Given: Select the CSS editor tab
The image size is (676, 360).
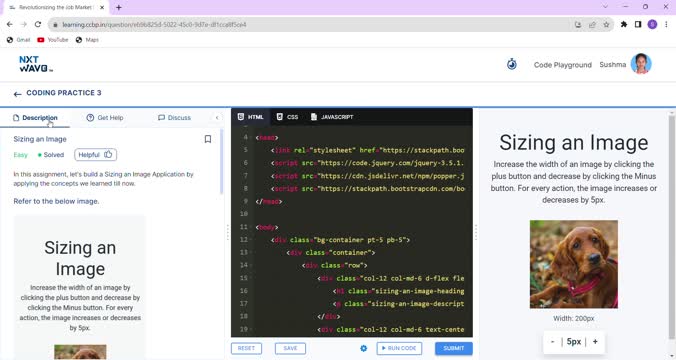Looking at the screenshot, I should click(x=287, y=117).
